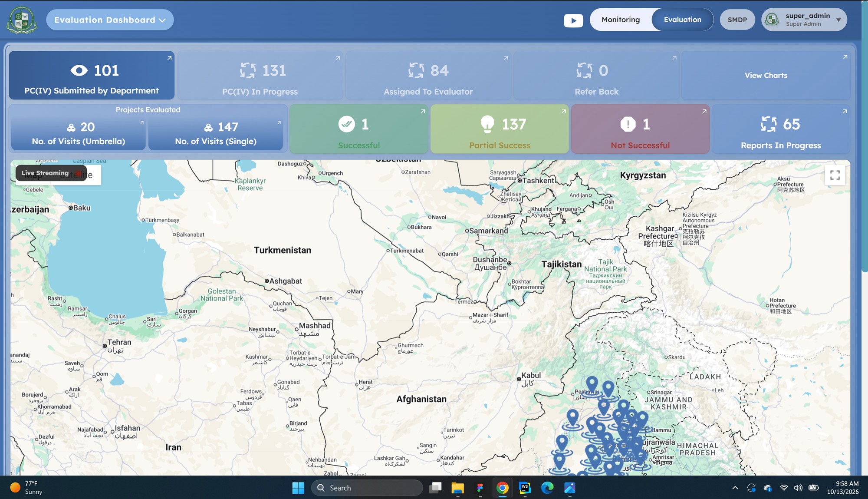Open Reports In Progress card
Viewport: 868px width, 499px height.
point(781,129)
